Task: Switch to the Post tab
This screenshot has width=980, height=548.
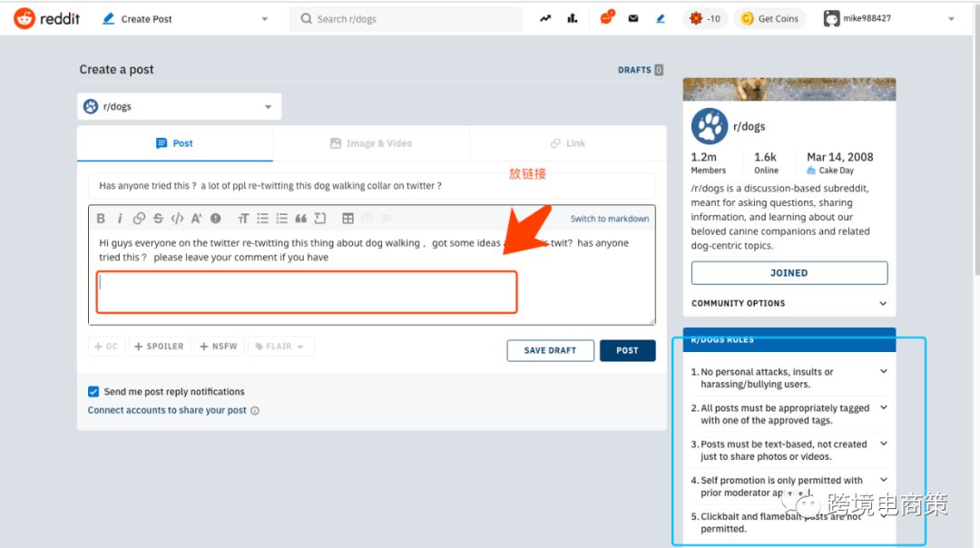Action: (175, 143)
